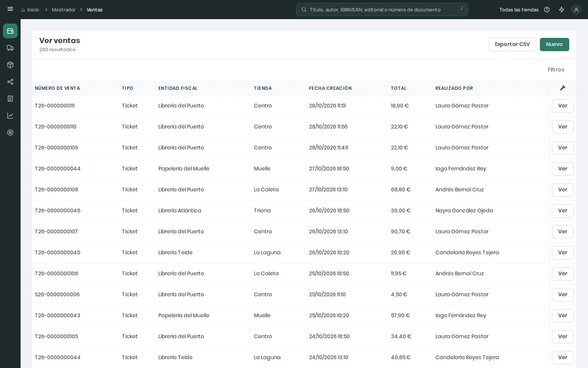This screenshot has width=588, height=368.
Task: Sort by Fecha creación column header
Action: click(330, 88)
